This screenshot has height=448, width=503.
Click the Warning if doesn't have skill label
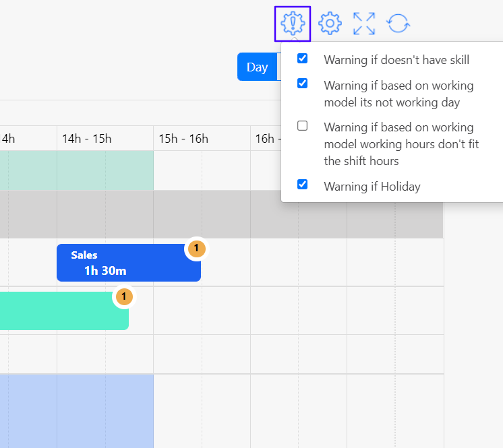point(396,60)
